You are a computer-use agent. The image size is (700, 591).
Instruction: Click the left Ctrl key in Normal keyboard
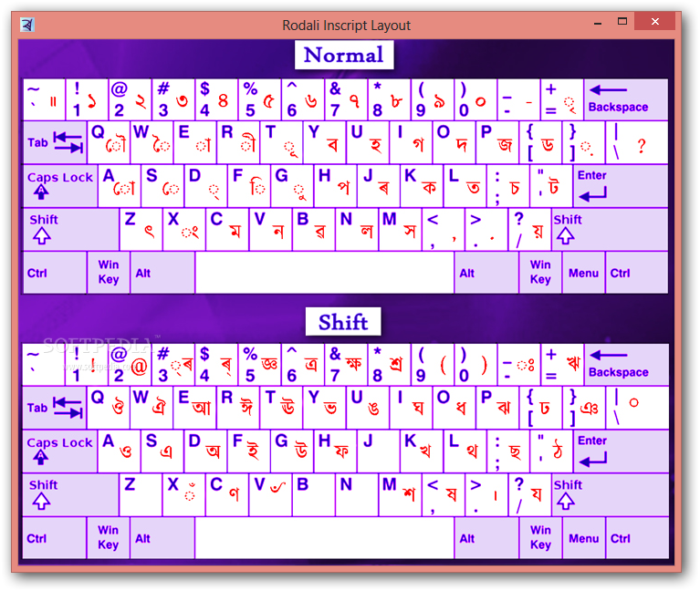tap(55, 273)
